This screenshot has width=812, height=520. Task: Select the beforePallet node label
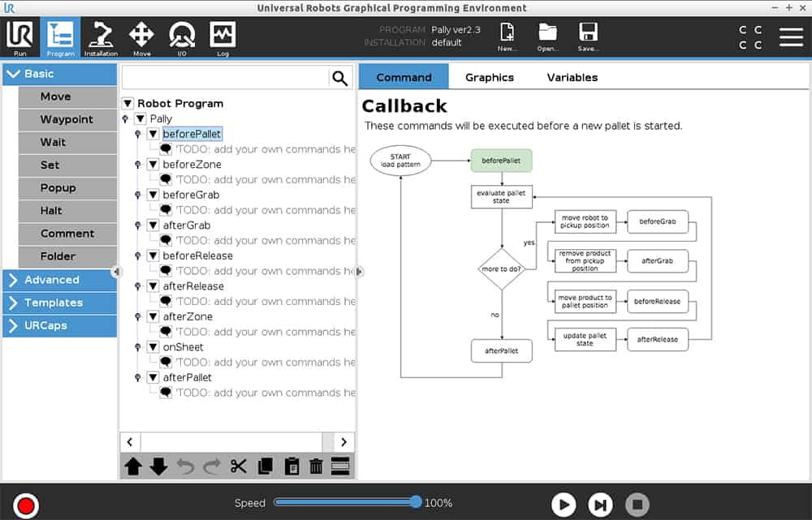(x=192, y=134)
